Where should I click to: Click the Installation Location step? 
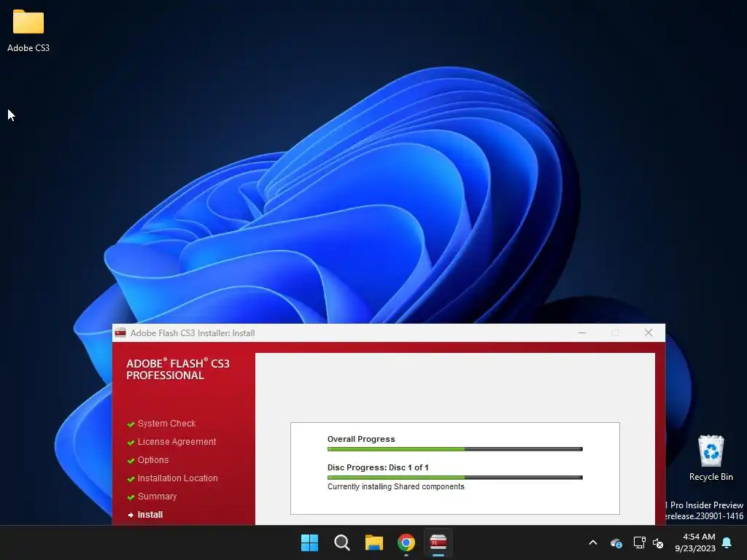(x=178, y=478)
